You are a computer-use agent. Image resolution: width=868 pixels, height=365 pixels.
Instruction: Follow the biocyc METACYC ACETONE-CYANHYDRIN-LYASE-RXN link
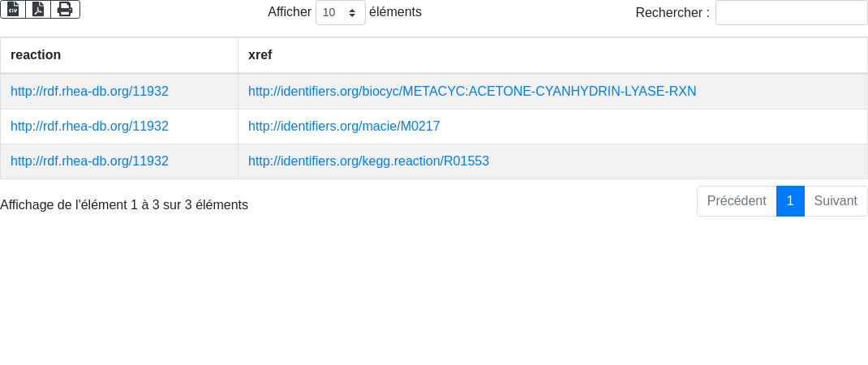pos(472,92)
